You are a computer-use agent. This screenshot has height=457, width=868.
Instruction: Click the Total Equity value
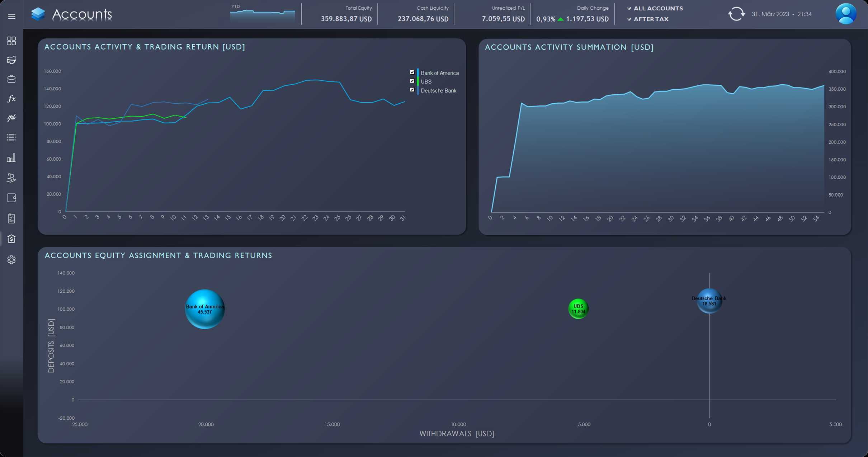[346, 19]
